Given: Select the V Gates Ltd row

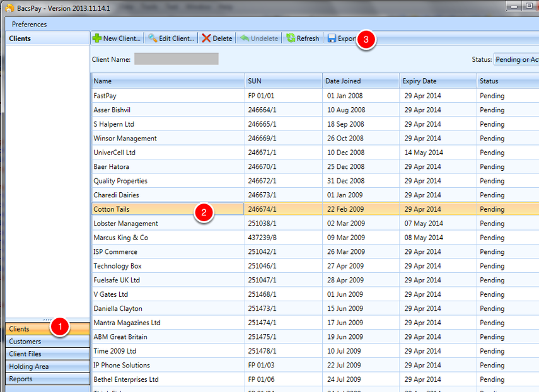Looking at the screenshot, I should pos(315,294).
